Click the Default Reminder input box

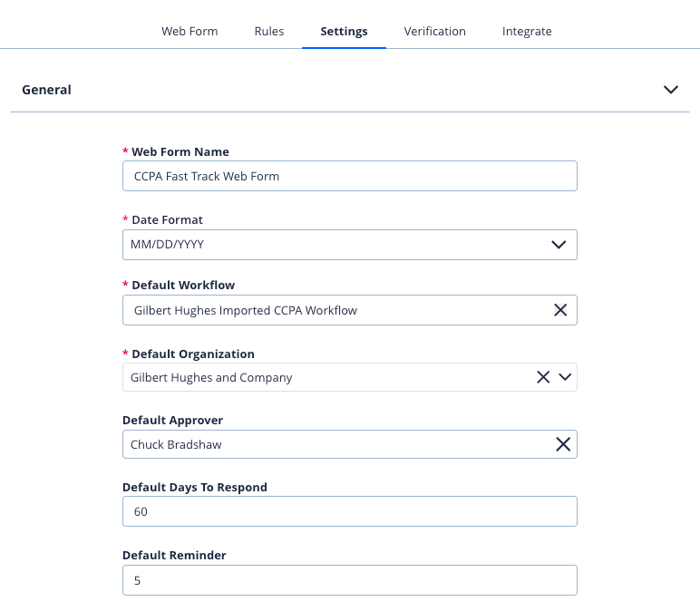349,580
